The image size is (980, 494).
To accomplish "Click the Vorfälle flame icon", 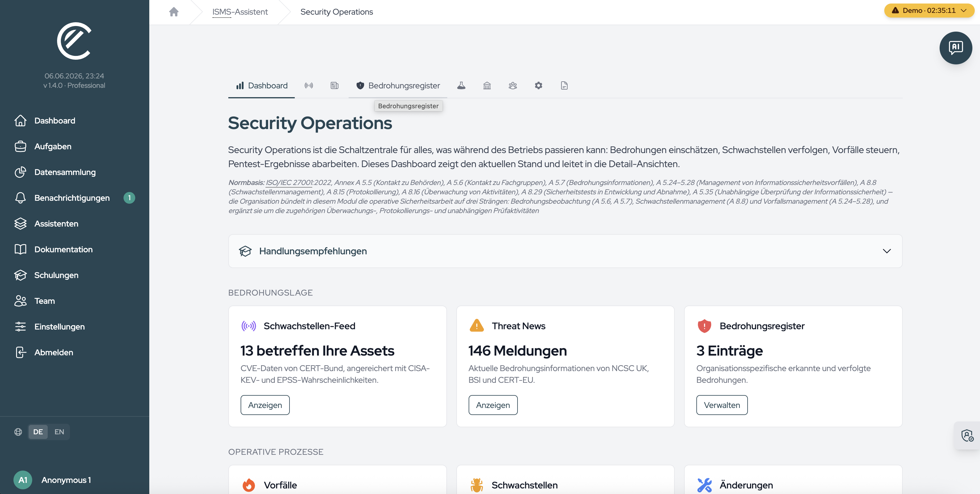I will pos(249,485).
